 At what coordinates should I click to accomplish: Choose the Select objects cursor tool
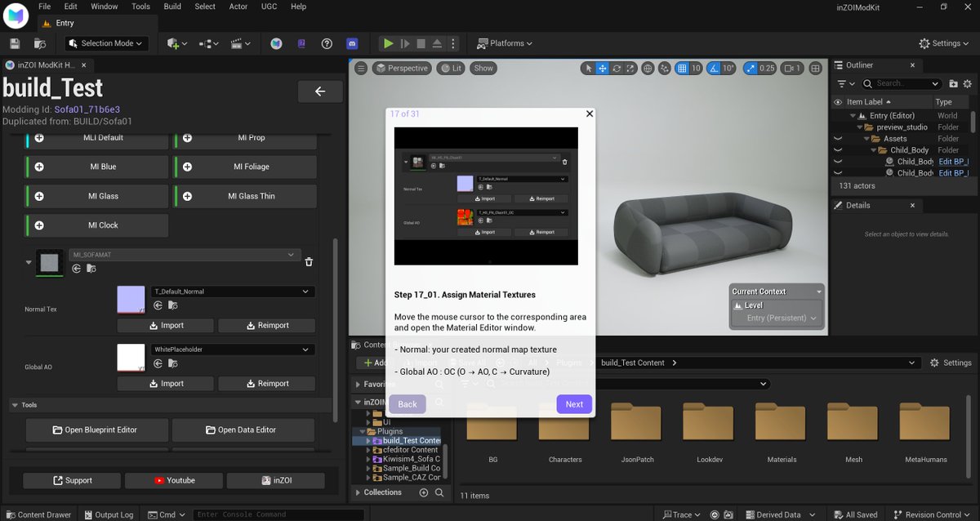(x=588, y=69)
